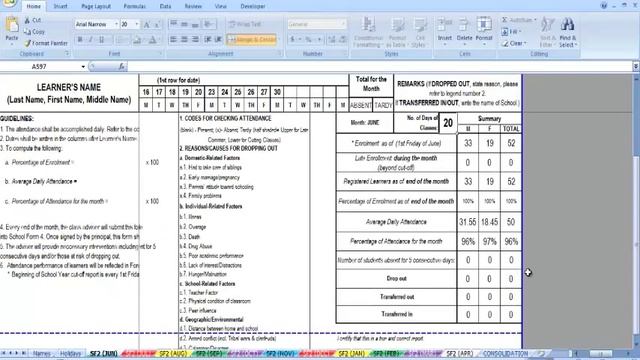Click the Increase Decimal icon
The image size is (640, 360).
(332, 40)
